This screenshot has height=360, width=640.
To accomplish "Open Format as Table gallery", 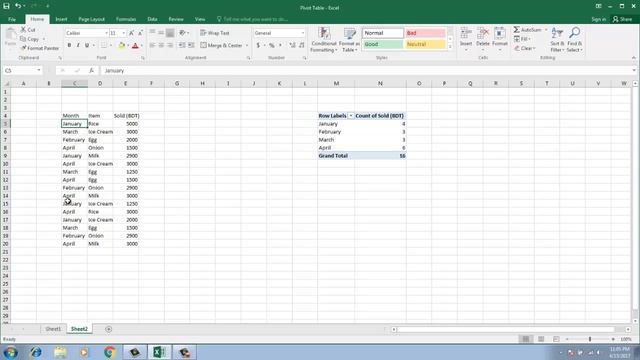I will [349, 40].
